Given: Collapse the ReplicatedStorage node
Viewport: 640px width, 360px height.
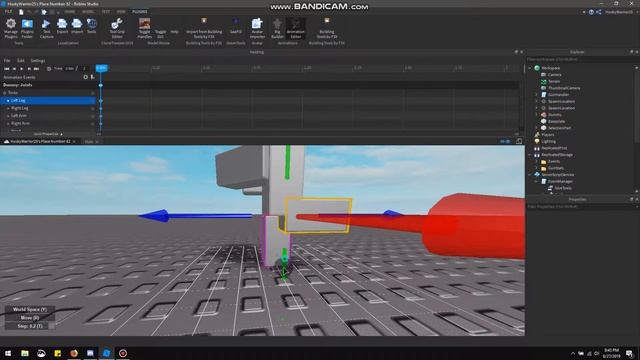Looking at the screenshot, I should pos(530,155).
